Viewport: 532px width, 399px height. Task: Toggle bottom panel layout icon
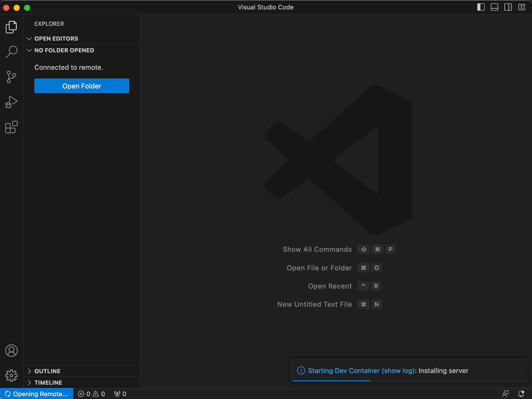[494, 7]
